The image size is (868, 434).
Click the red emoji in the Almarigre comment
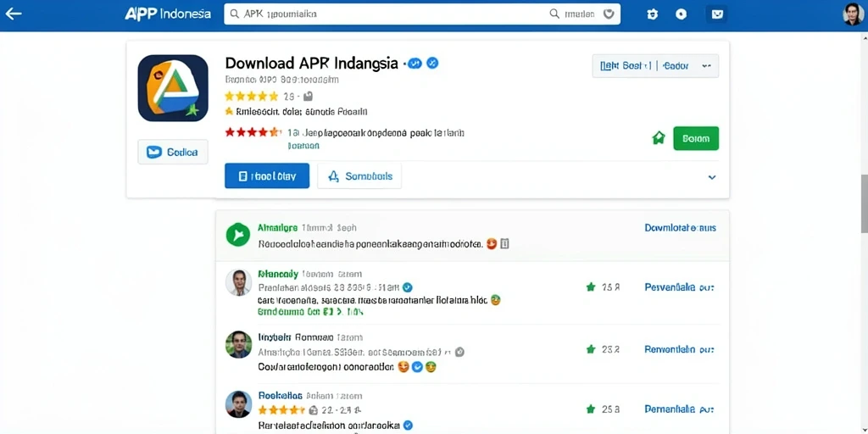[x=491, y=243]
